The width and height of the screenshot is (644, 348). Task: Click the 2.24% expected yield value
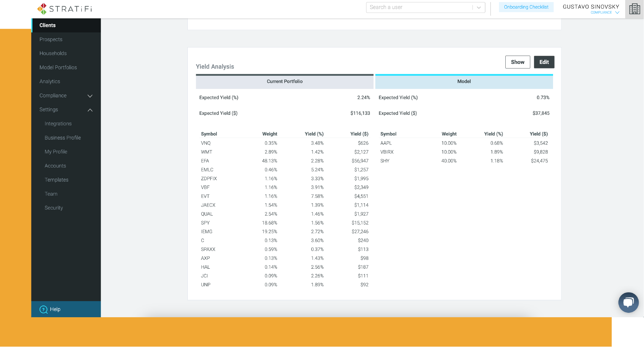click(363, 98)
